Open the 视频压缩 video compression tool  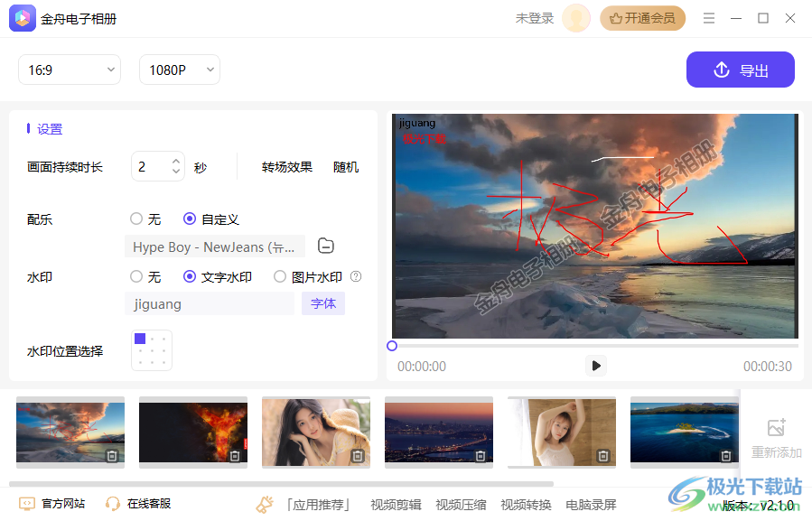pyautogui.click(x=459, y=504)
